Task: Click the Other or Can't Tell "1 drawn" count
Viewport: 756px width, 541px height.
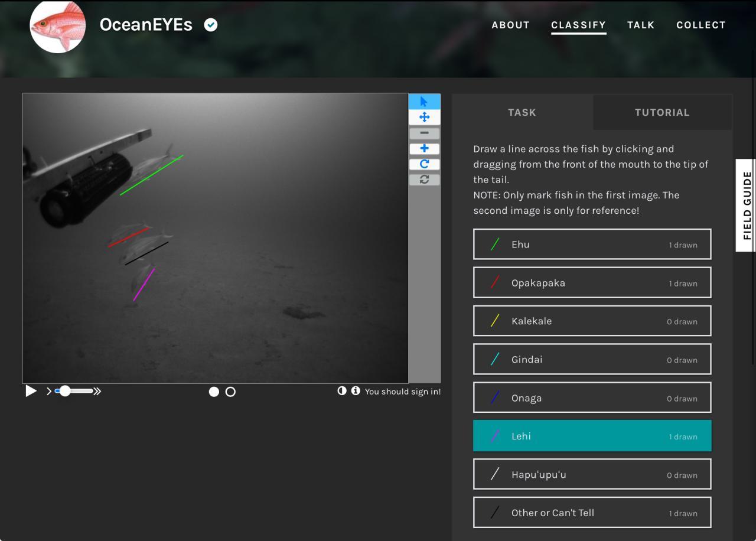Action: pos(683,514)
